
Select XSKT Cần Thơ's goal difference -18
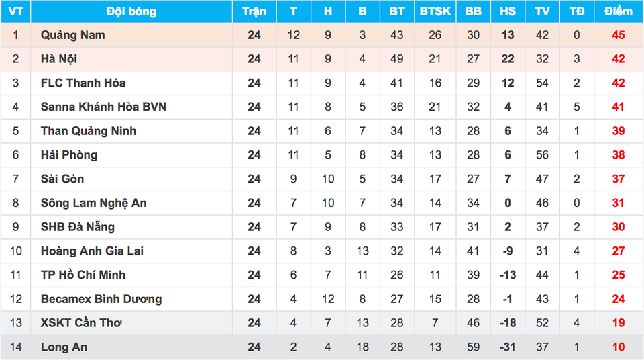[508, 323]
